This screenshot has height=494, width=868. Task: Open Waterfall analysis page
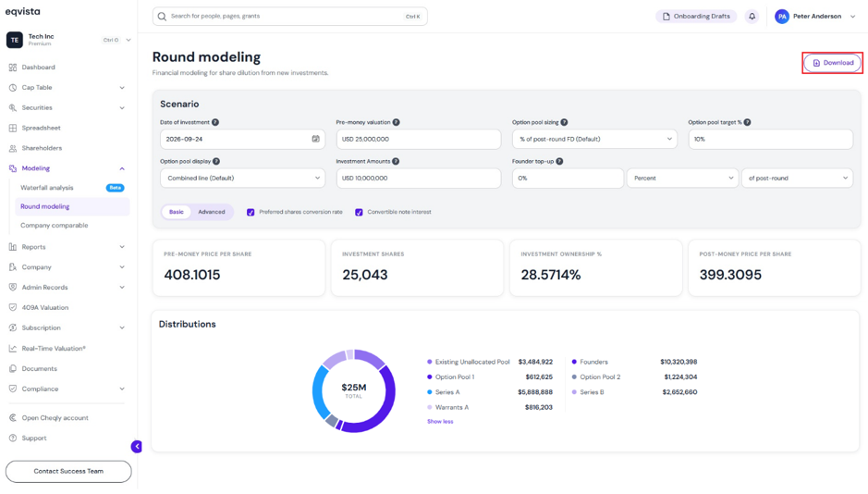pyautogui.click(x=47, y=188)
